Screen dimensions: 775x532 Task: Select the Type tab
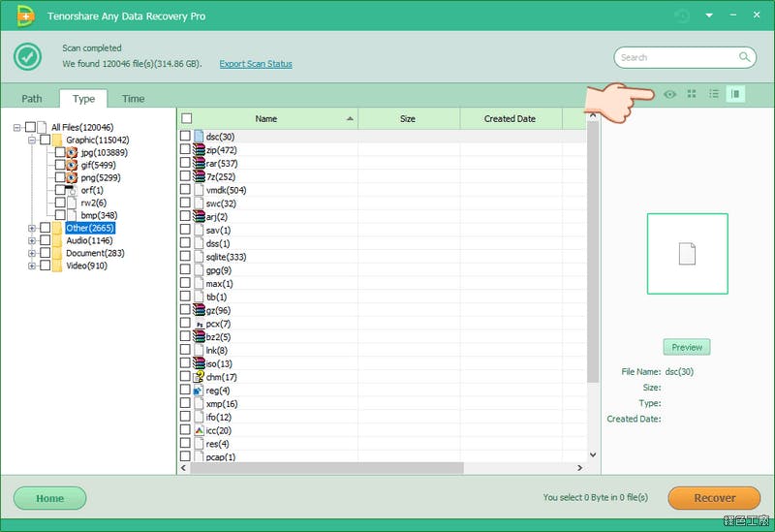[83, 99]
